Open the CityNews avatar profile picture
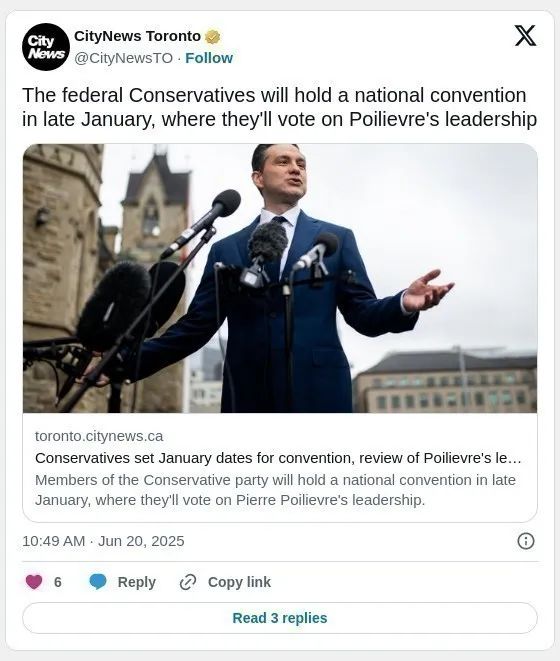This screenshot has height=661, width=560. click(46, 47)
